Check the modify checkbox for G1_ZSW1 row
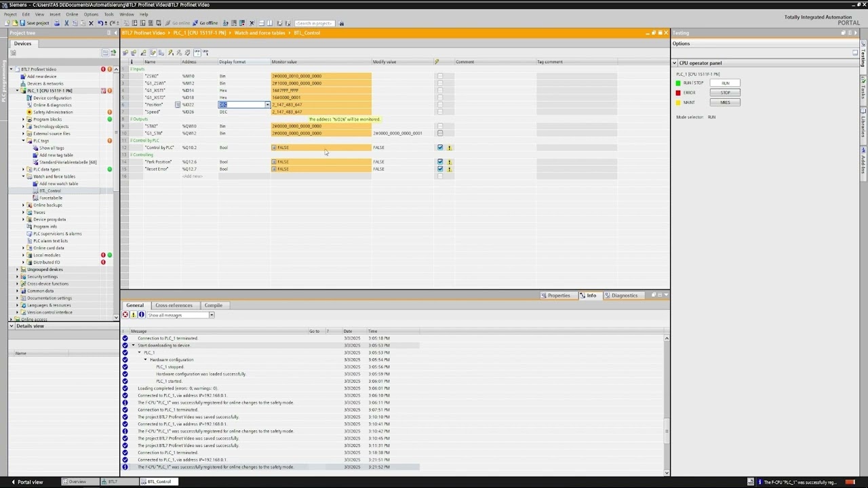868x488 pixels. click(440, 83)
